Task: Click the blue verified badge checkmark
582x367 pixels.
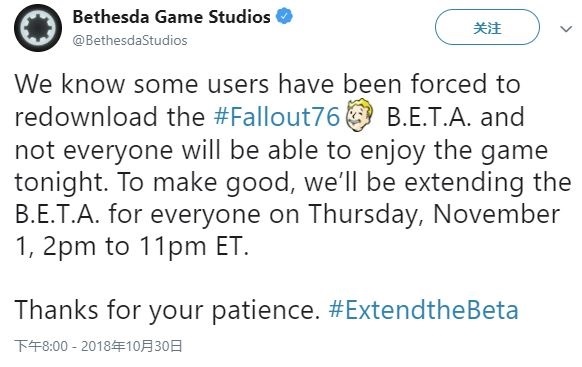Action: tap(285, 16)
